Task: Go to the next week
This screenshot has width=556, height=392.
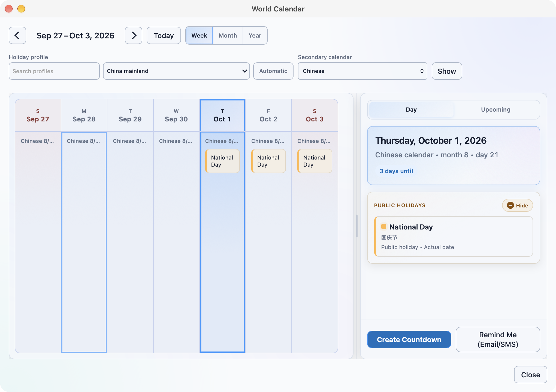Action: pyautogui.click(x=134, y=35)
